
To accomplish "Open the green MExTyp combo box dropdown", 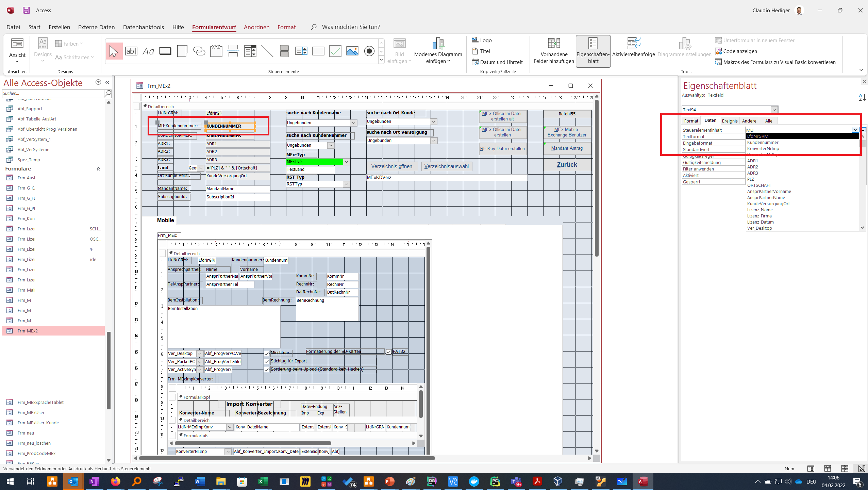I will click(x=346, y=162).
